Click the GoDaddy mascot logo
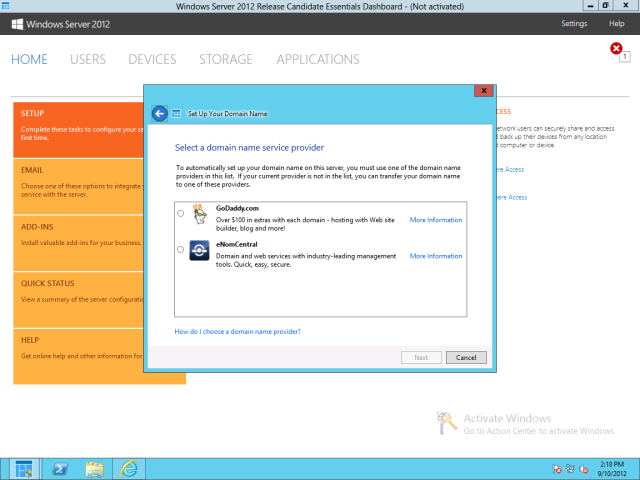The height and width of the screenshot is (480, 640). click(200, 214)
